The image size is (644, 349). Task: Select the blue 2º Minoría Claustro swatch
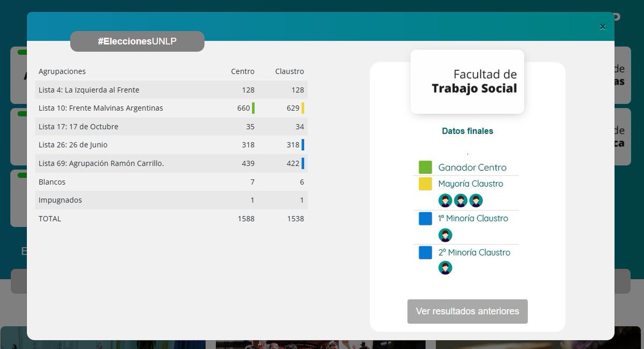[426, 252]
